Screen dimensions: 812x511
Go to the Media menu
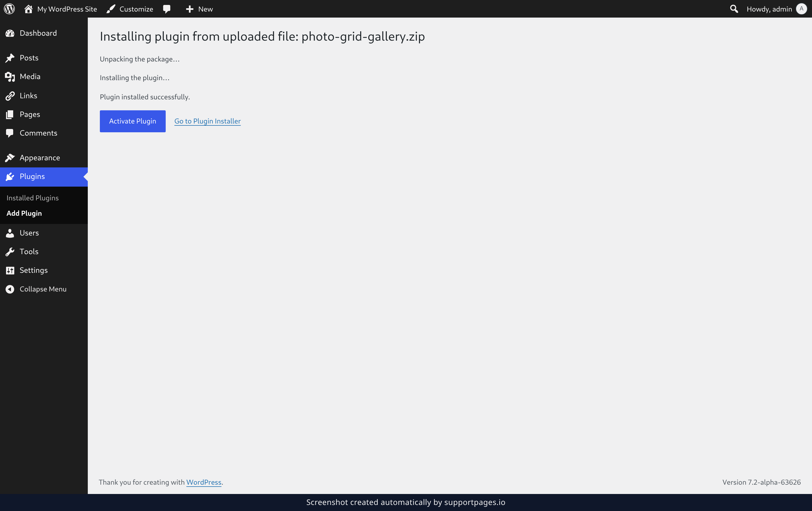(x=44, y=77)
